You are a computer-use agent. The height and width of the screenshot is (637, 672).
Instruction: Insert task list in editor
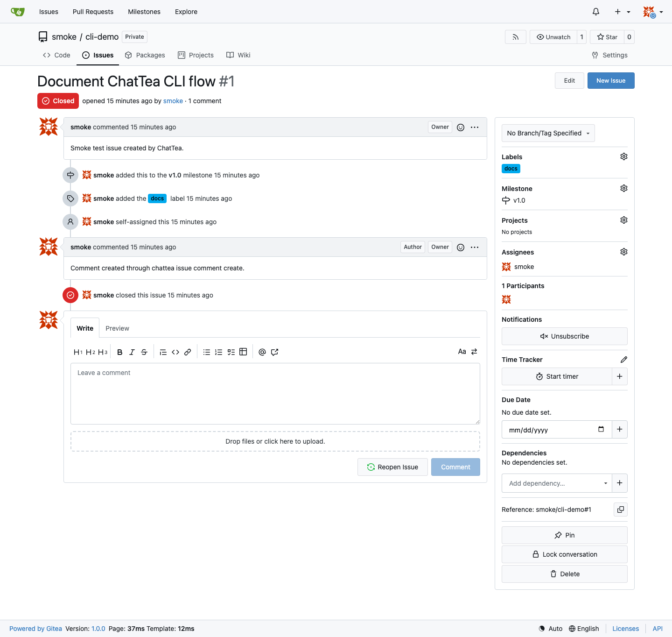pyautogui.click(x=231, y=352)
